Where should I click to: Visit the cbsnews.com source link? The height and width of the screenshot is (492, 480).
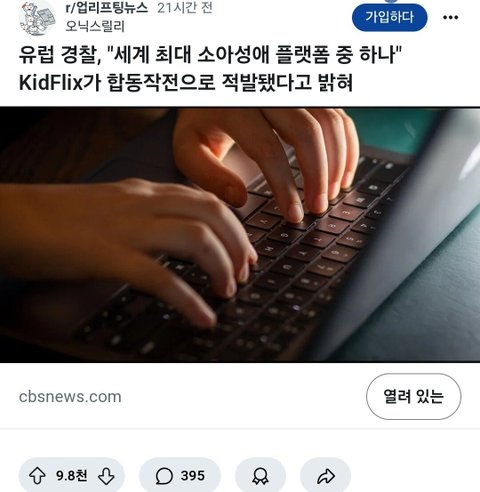click(70, 397)
